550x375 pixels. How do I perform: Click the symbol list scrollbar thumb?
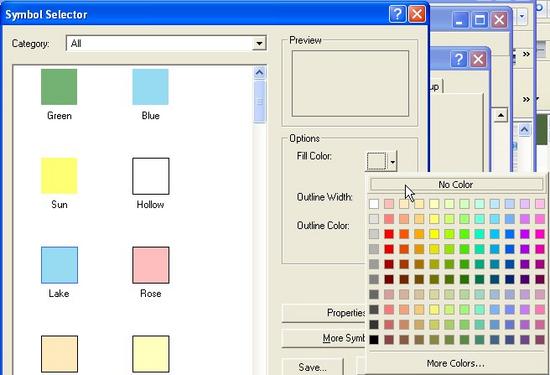(259, 101)
